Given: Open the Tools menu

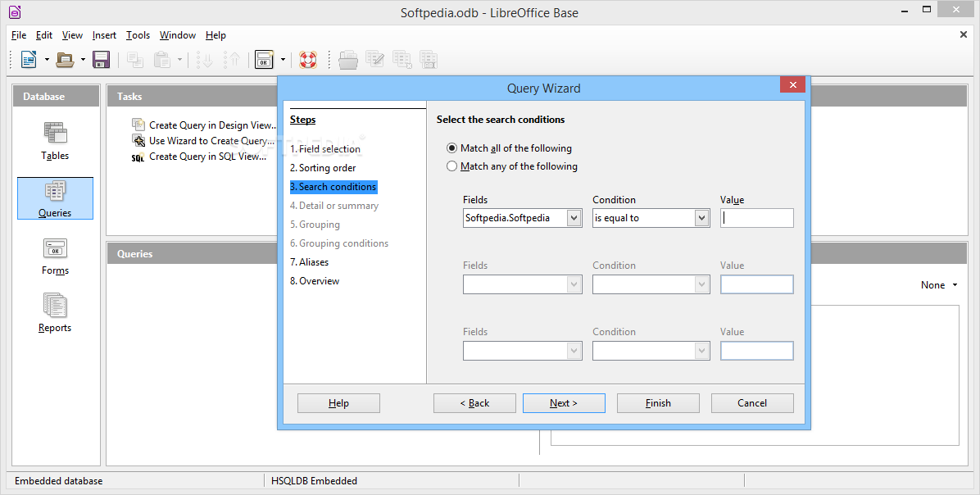Looking at the screenshot, I should [138, 35].
